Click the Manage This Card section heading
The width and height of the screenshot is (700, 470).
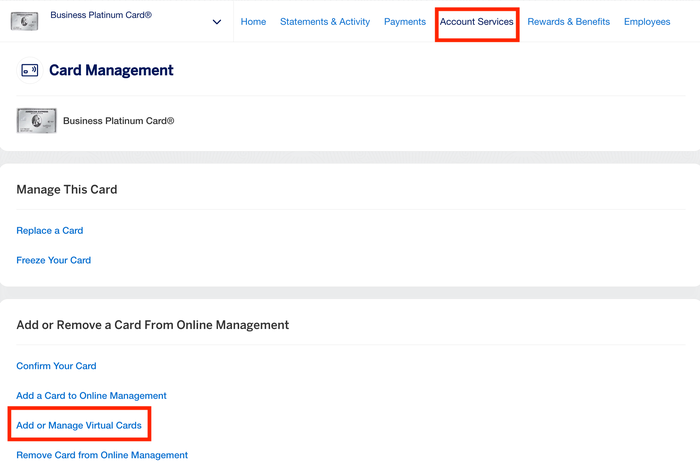[x=67, y=189]
